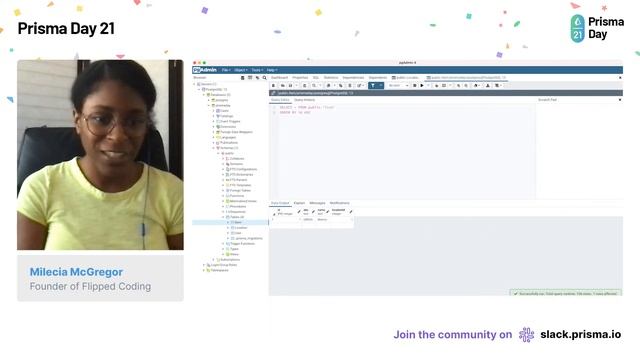Open the Help menu
Screen dimensions: 640x360
(271, 70)
